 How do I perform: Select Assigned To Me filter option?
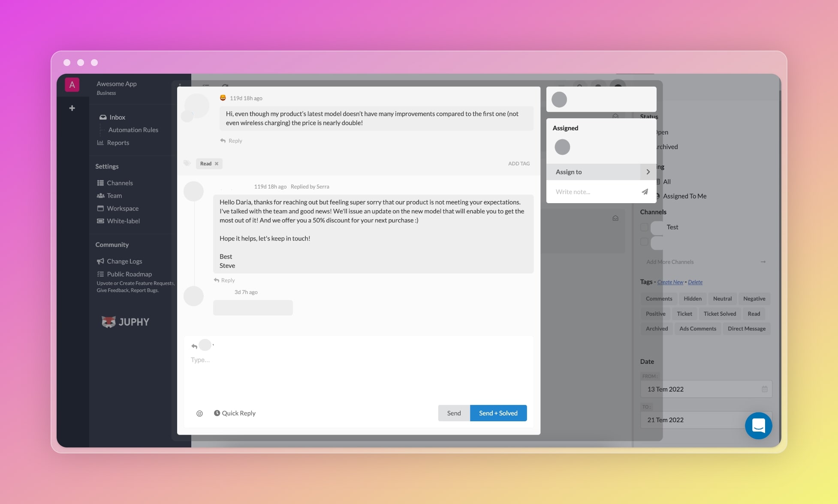coord(684,195)
